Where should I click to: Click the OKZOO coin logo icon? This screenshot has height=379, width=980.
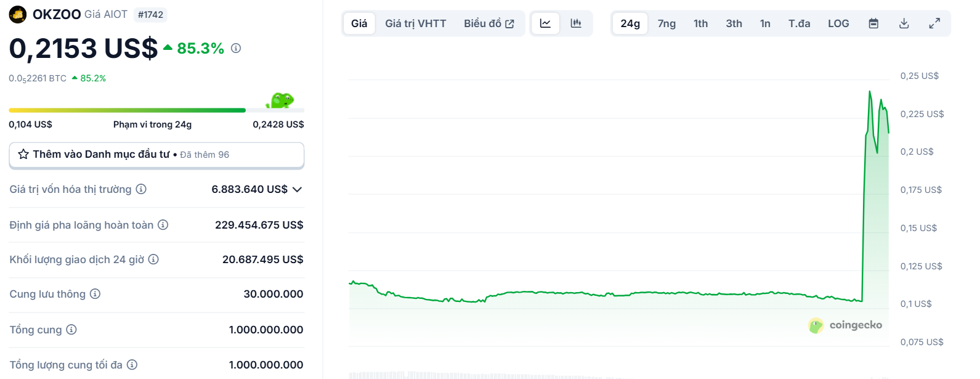coord(18,14)
